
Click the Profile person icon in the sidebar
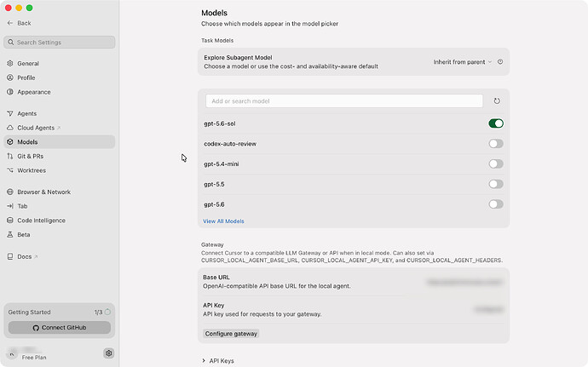click(10, 77)
